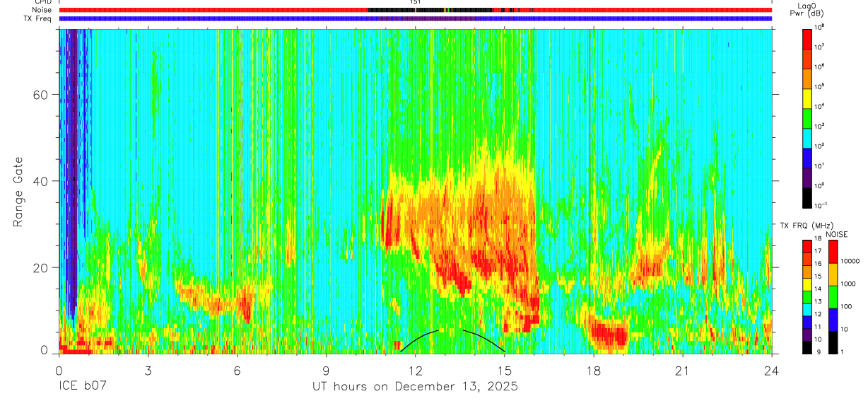Click the '151' CPID value text
This screenshot has height=401, width=868.
416,3
